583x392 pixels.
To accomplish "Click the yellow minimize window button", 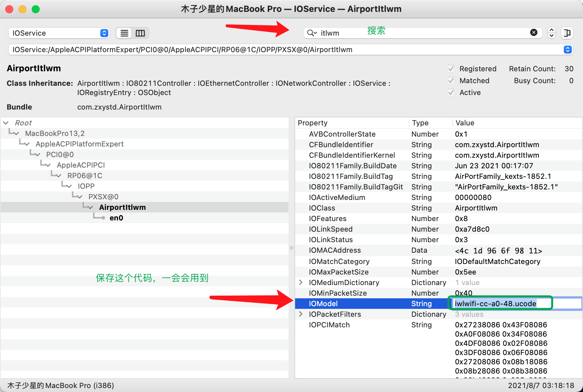I will [22, 9].
